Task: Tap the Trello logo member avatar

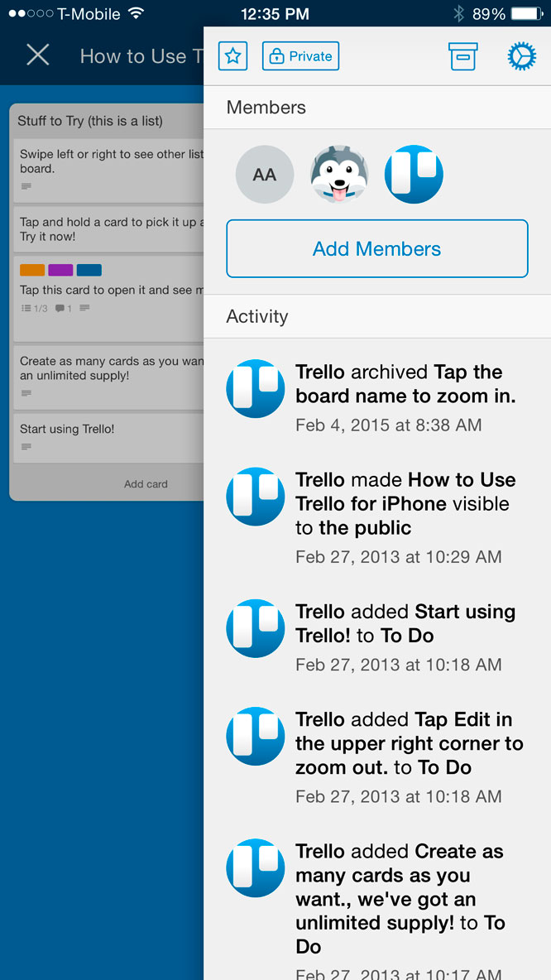Action: point(414,175)
